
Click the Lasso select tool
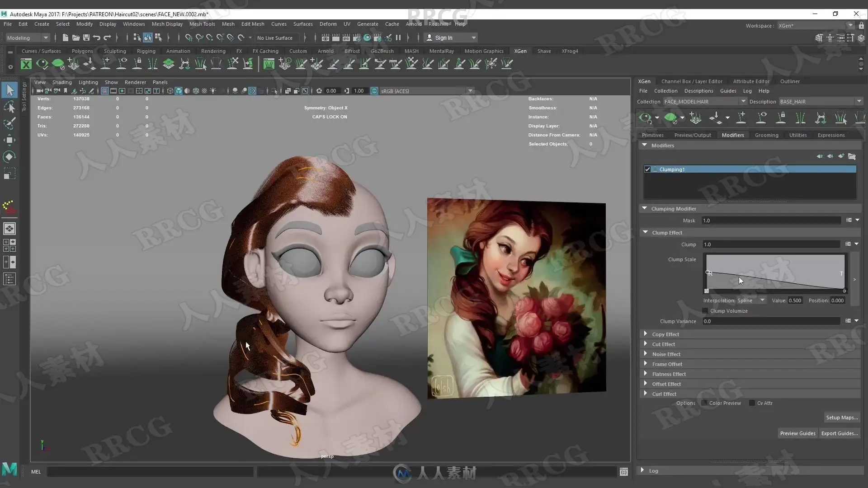pyautogui.click(x=10, y=107)
